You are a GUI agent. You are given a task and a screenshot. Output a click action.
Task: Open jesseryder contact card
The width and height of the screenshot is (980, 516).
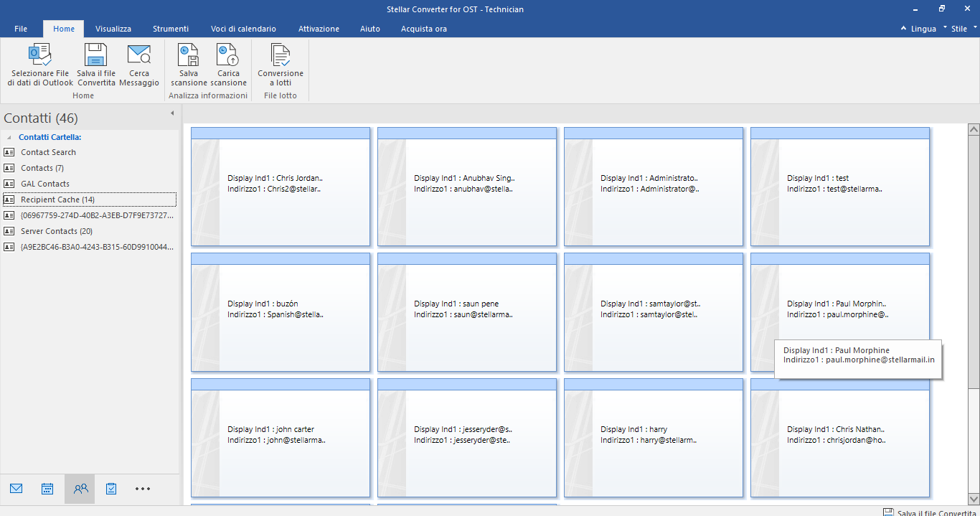click(x=467, y=438)
